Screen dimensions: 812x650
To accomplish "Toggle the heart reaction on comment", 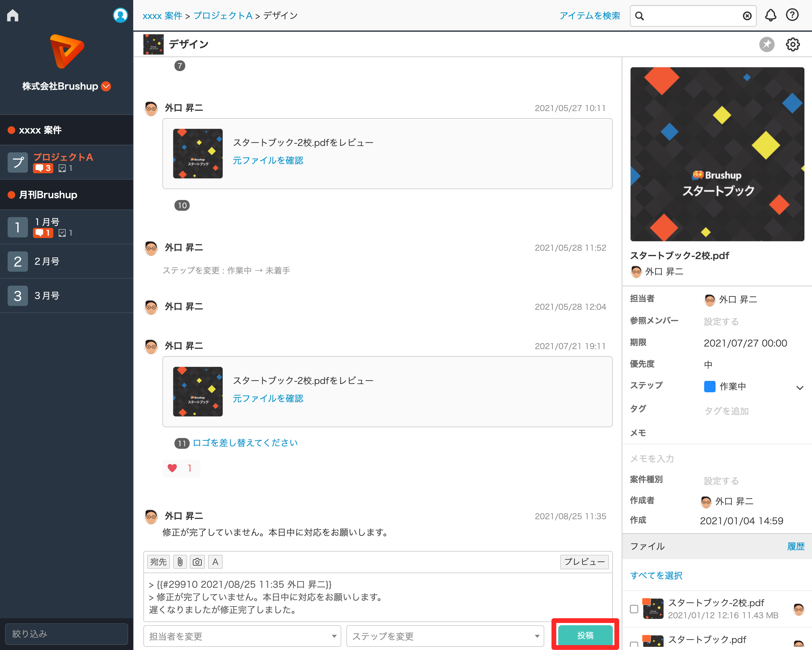I will (173, 468).
